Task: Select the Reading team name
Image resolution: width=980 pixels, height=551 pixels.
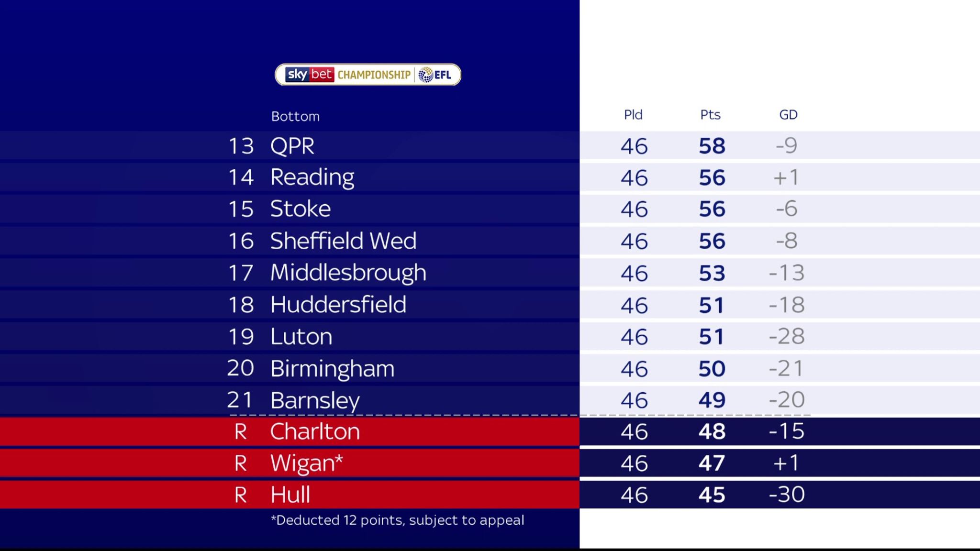Action: pos(312,177)
